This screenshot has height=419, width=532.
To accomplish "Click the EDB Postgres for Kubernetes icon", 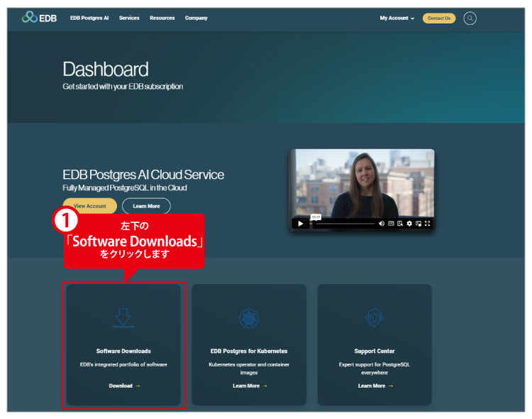I will (249, 317).
